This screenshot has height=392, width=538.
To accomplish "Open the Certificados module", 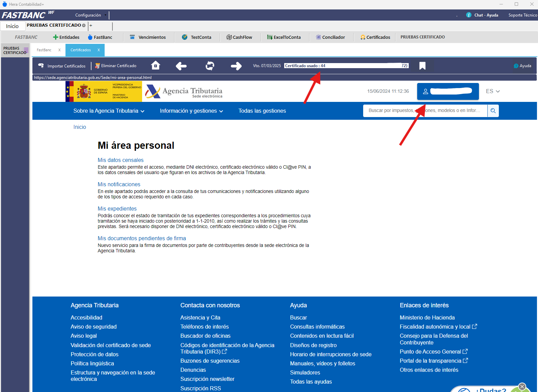I will tap(375, 37).
